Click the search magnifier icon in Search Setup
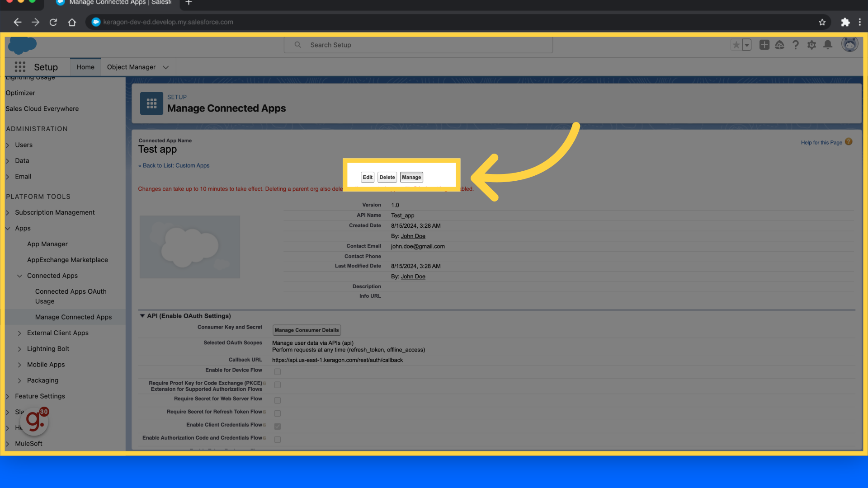 click(298, 45)
